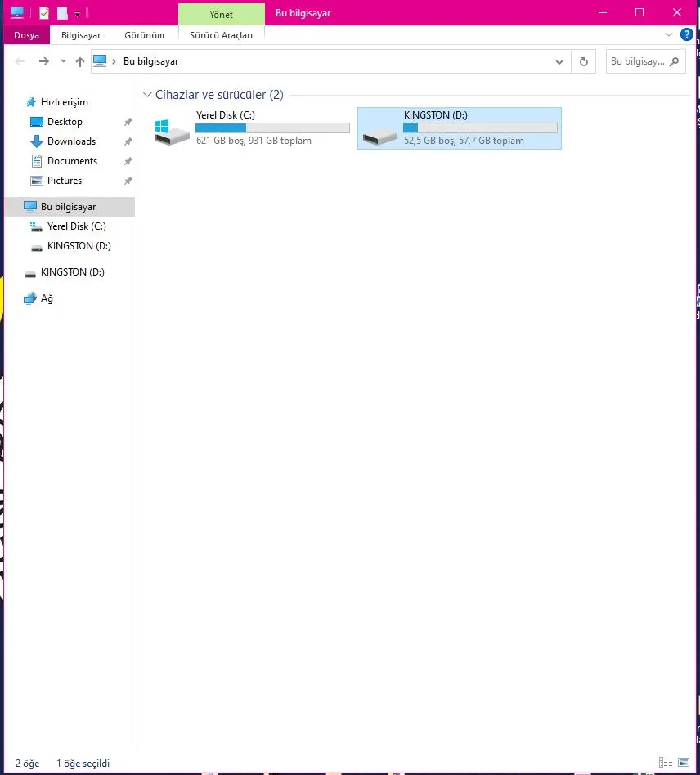
Task: Click the Properties quick access toolbar icon
Action: (44, 13)
